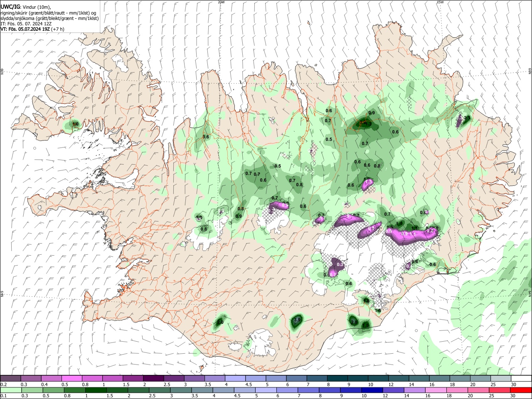Click the pale grey 25–30 swatch in upper legend
This screenshot has width=532, height=399.
(x=500, y=378)
